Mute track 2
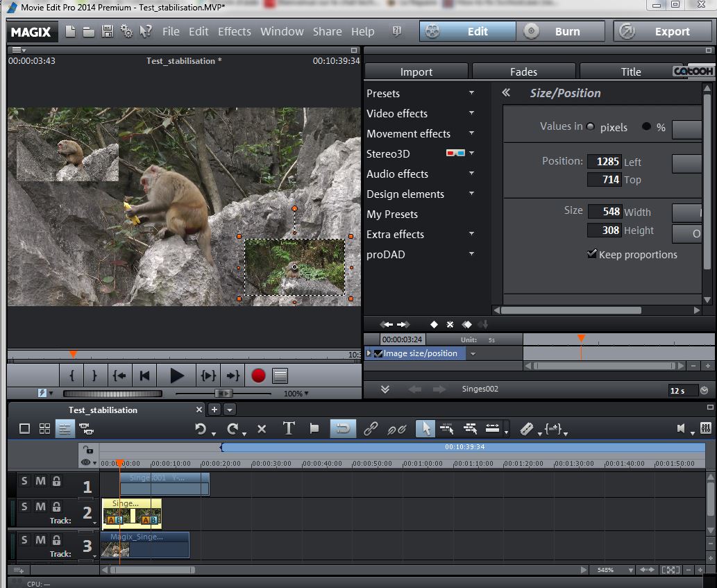The height and width of the screenshot is (588, 717). tap(40, 506)
